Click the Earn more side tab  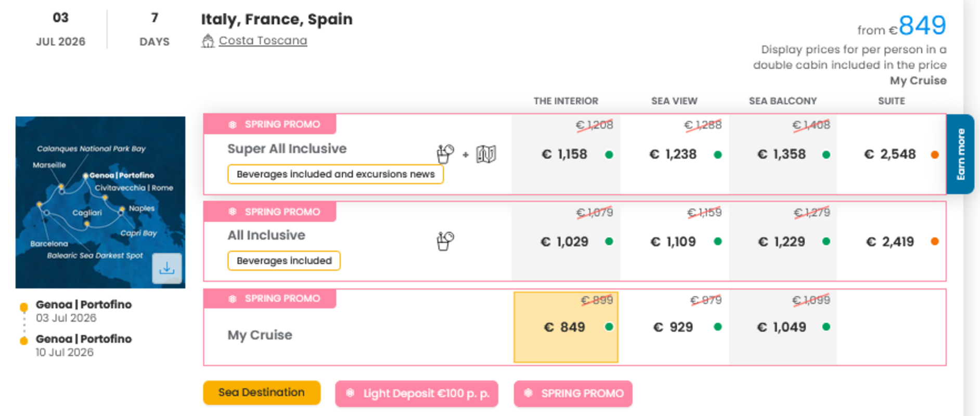point(961,154)
